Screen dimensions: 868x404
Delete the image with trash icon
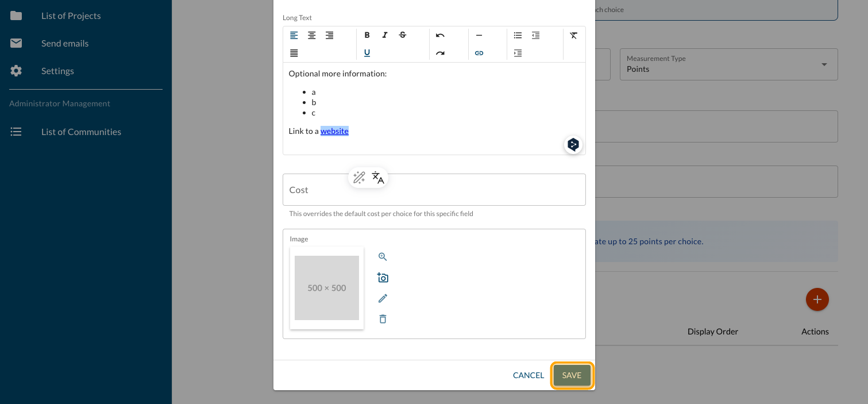(383, 319)
